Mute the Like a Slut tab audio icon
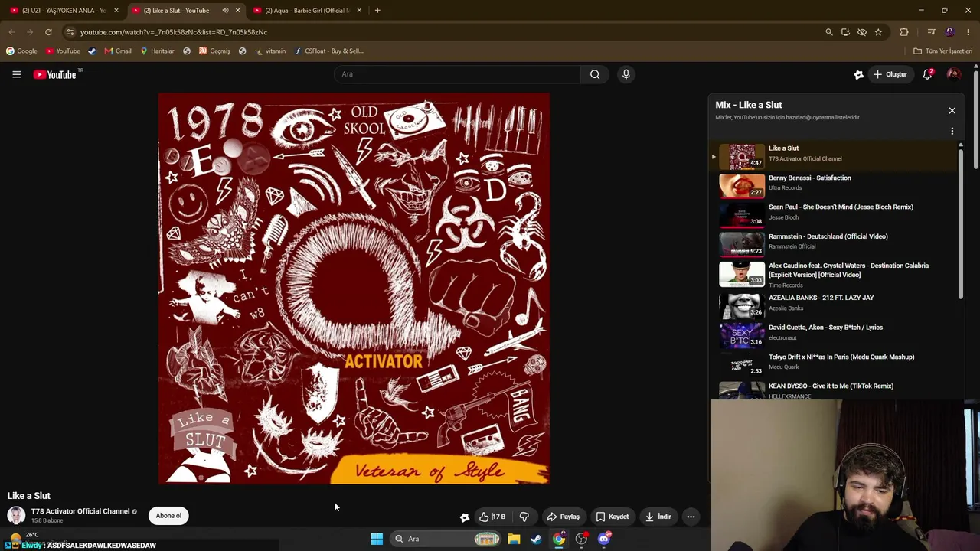Viewport: 980px width, 551px height. (x=225, y=11)
